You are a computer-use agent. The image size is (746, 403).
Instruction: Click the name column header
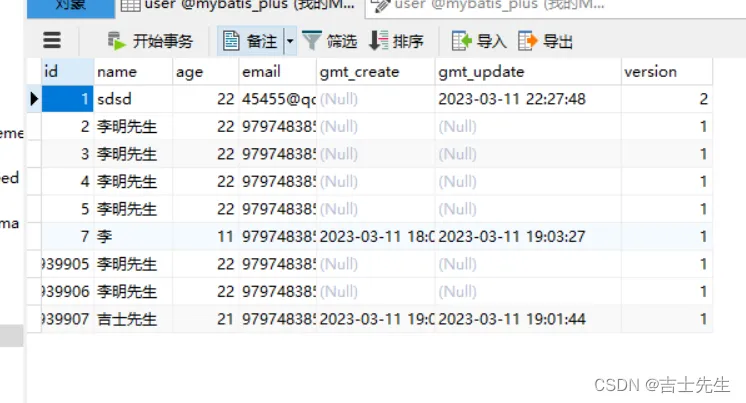pyautogui.click(x=133, y=72)
